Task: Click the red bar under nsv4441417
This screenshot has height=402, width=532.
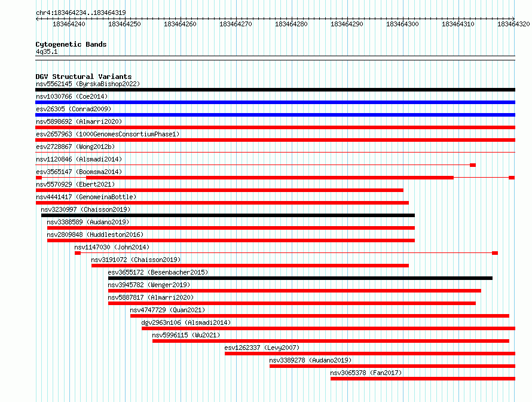Action: pos(222,203)
